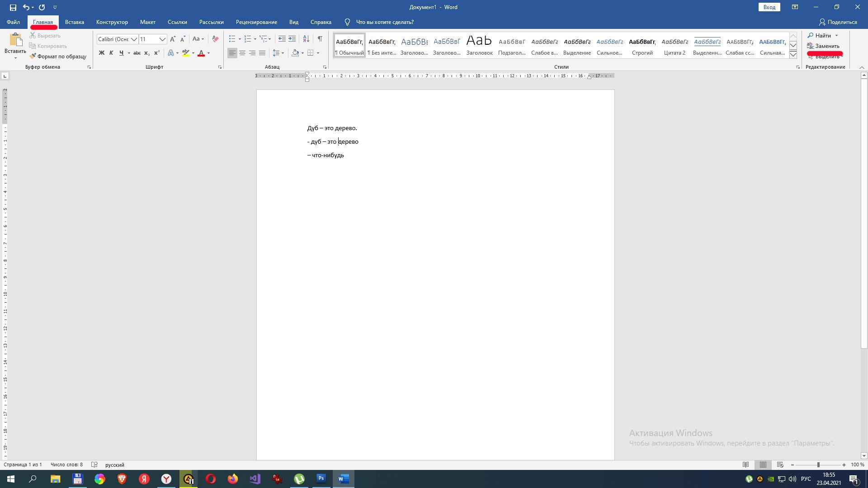Toggle italic formatting (К)
Image resolution: width=868 pixels, height=488 pixels.
click(111, 53)
